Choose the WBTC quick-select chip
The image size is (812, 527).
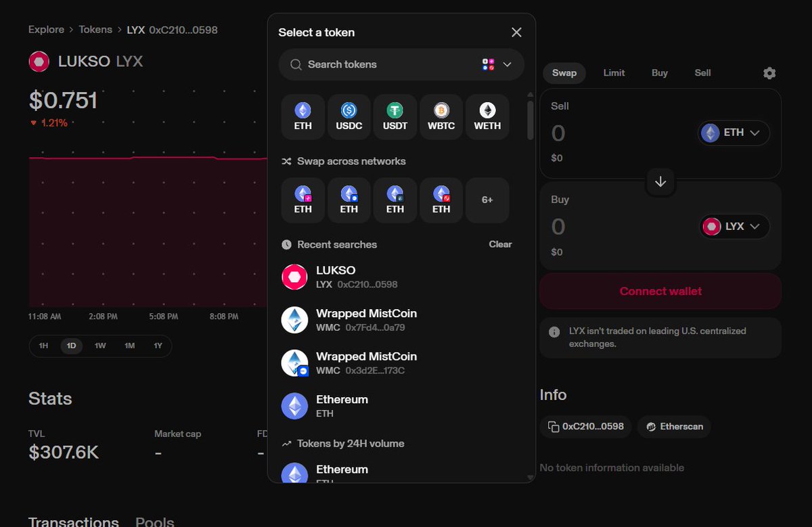click(441, 117)
